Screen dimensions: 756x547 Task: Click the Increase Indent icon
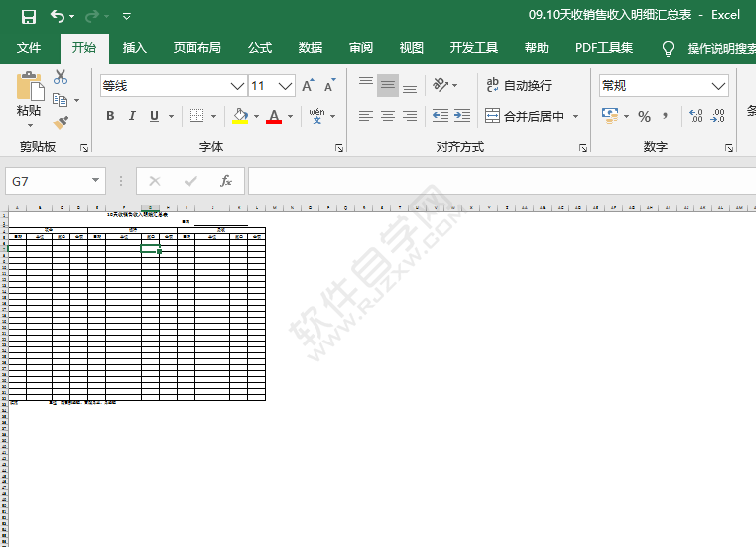[462, 116]
